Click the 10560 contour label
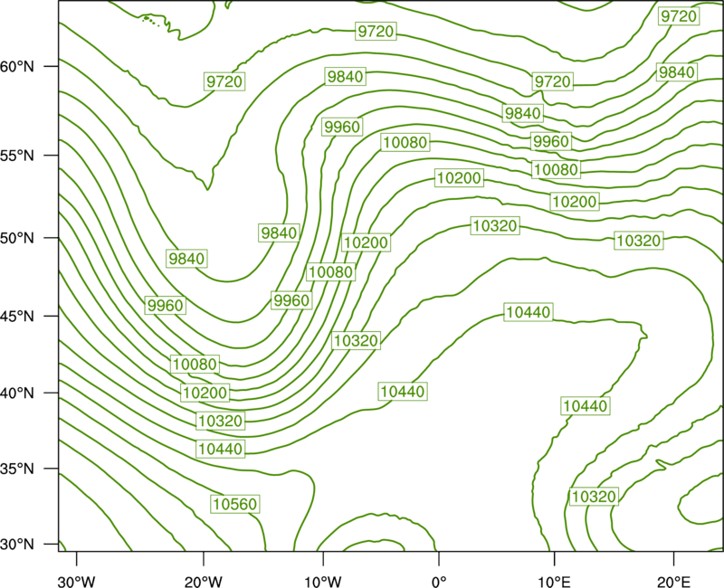The image size is (724, 588). pyautogui.click(x=235, y=504)
